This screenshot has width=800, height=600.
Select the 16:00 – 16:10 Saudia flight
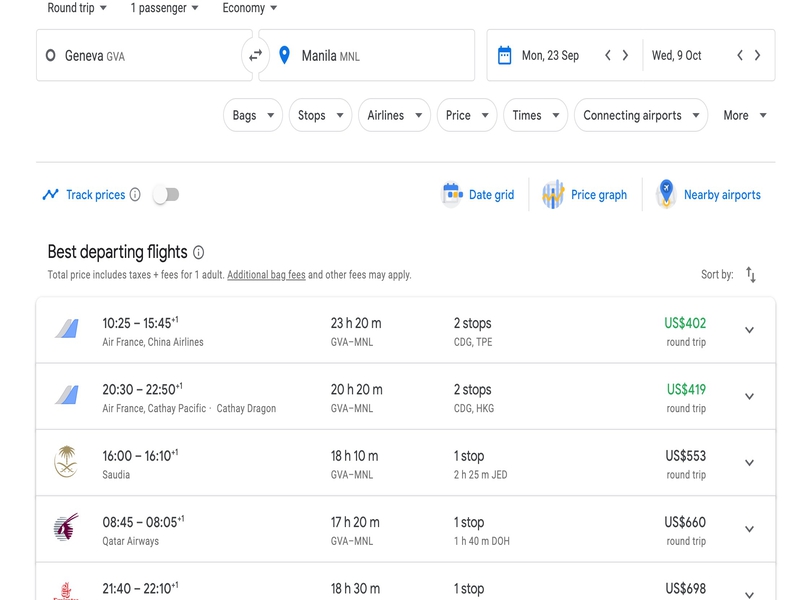(140, 456)
